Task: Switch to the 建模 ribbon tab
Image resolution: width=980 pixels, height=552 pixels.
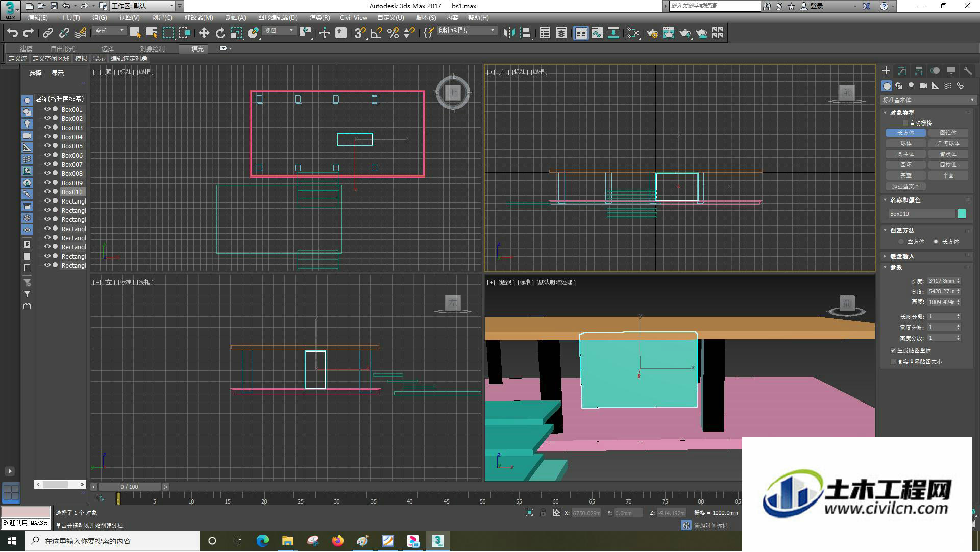Action: coord(26,48)
